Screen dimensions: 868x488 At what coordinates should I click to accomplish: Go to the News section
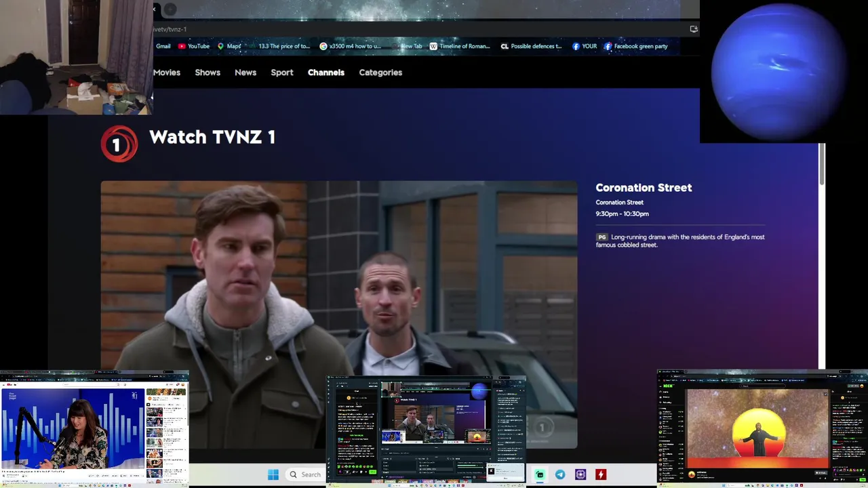pyautogui.click(x=245, y=73)
